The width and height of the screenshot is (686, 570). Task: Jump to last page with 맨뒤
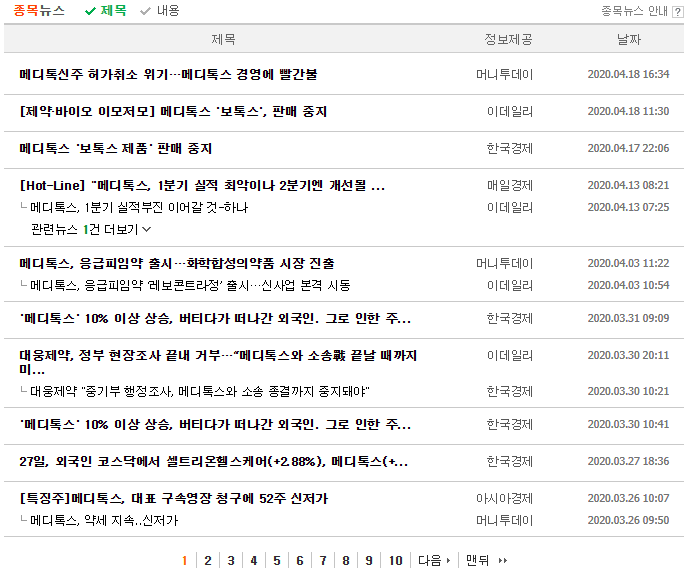[x=486, y=560]
